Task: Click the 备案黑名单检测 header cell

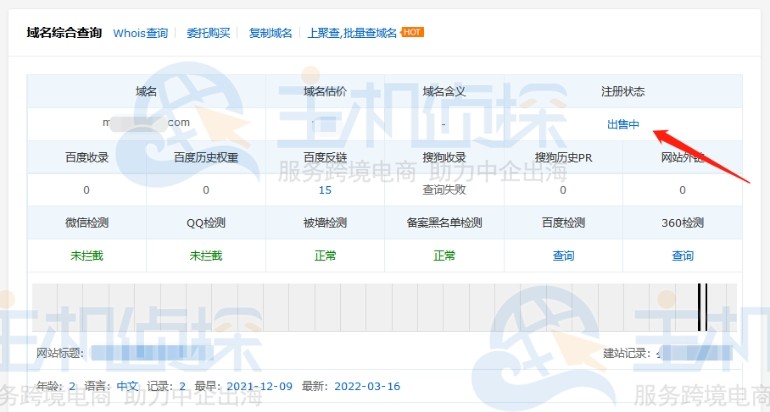Action: coord(444,222)
